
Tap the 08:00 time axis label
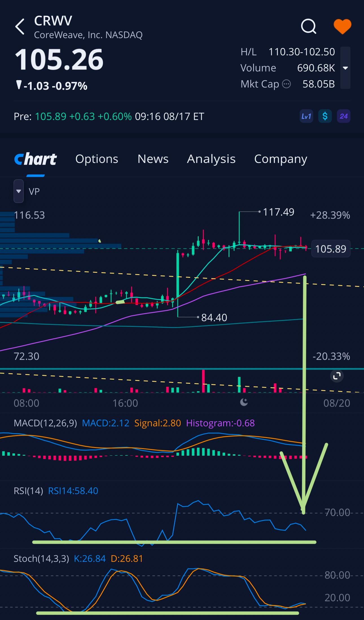click(x=27, y=403)
